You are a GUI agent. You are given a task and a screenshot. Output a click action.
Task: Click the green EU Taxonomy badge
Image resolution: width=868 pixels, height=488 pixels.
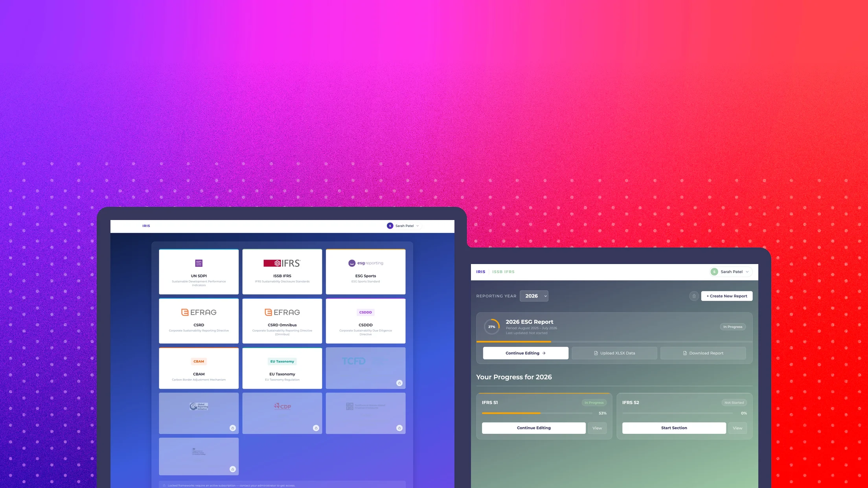[x=282, y=361]
